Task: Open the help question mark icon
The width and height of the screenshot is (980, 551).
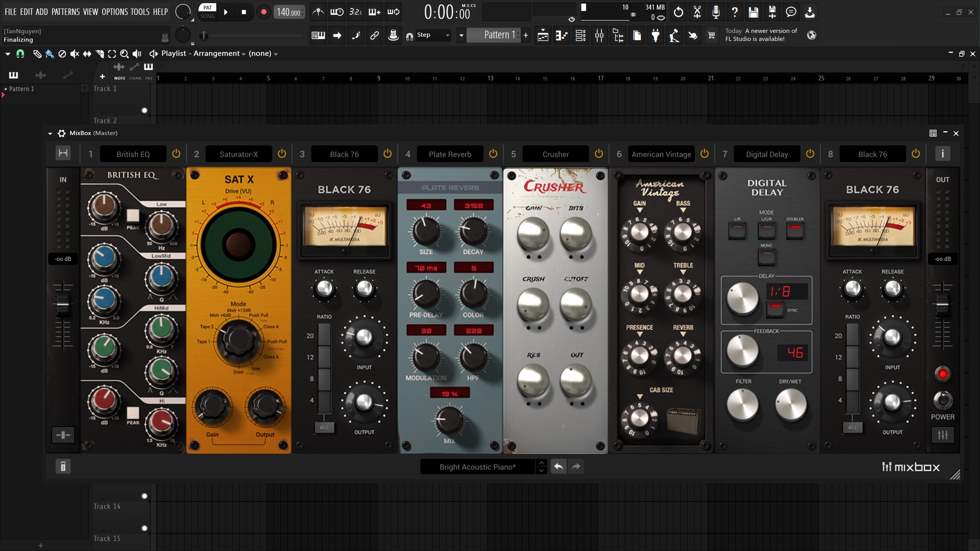Action: point(735,12)
